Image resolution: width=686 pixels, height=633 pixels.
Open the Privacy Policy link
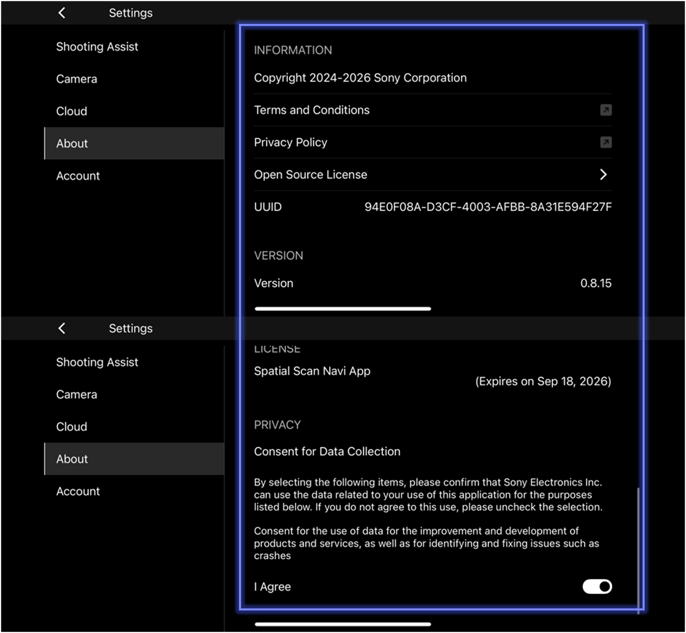tap(291, 142)
